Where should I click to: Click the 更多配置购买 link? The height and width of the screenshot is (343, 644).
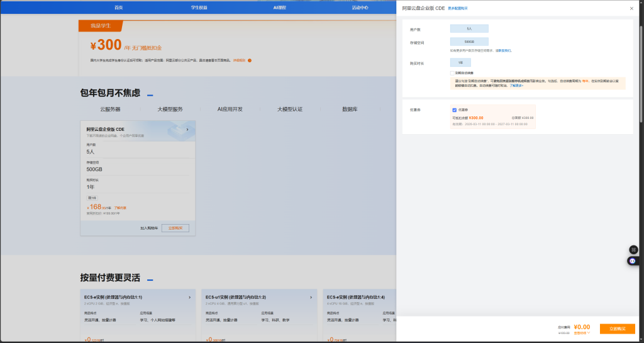point(457,8)
